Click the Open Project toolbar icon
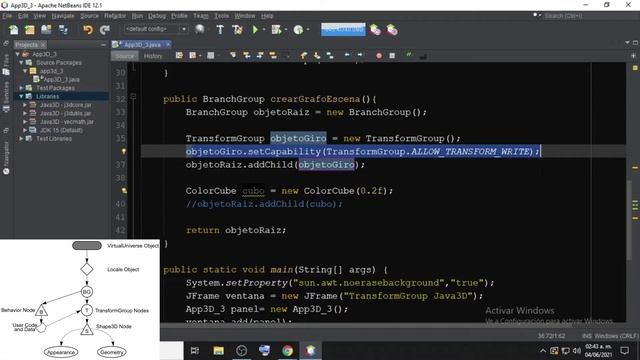Image resolution: width=640 pixels, height=360 pixels. [46, 30]
